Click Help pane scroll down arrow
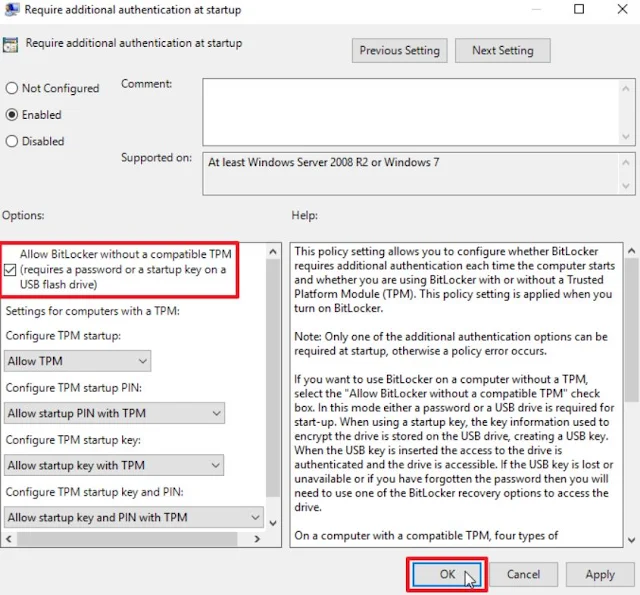This screenshot has height=595, width=640. 631,540
